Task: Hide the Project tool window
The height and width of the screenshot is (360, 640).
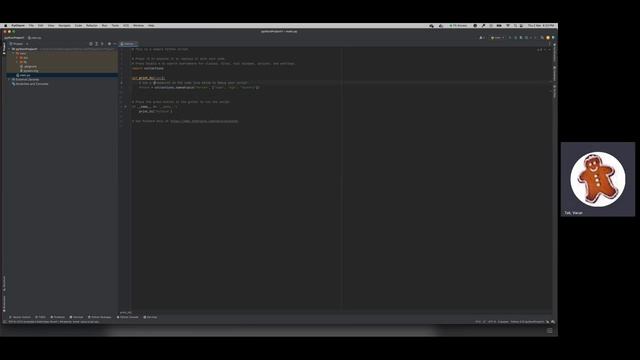Action: tap(115, 44)
